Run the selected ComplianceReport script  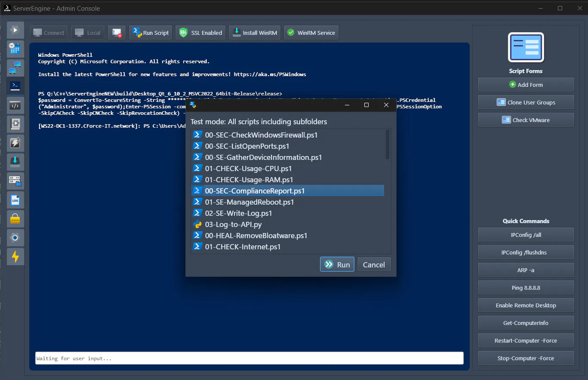click(337, 264)
